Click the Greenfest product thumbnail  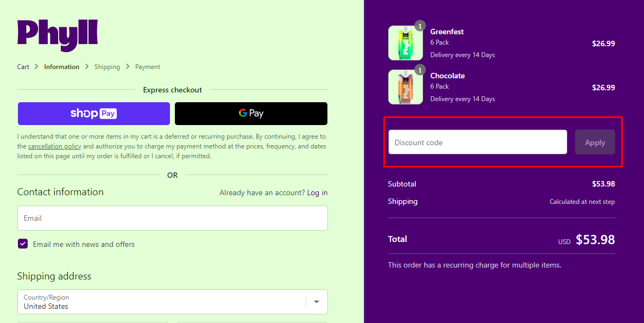tap(406, 43)
